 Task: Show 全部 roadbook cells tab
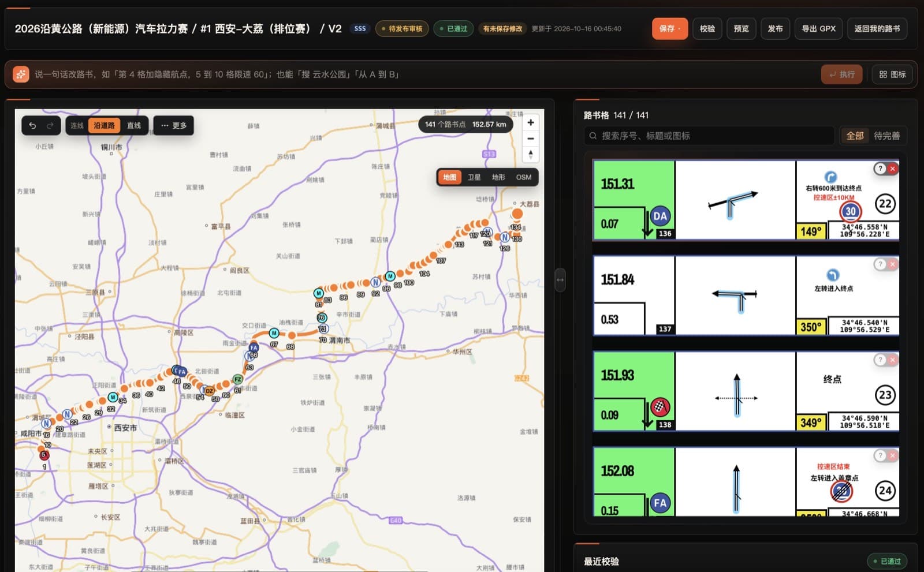[855, 136]
